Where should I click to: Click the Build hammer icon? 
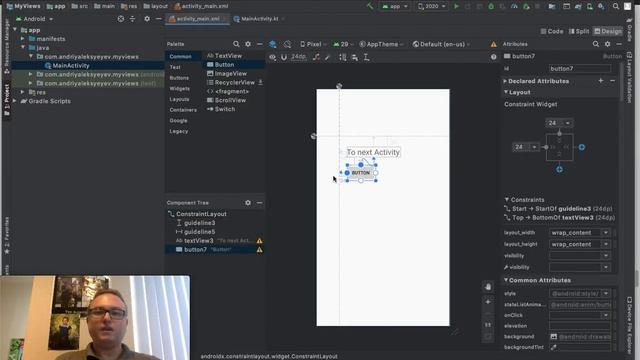pyautogui.click(x=370, y=6)
